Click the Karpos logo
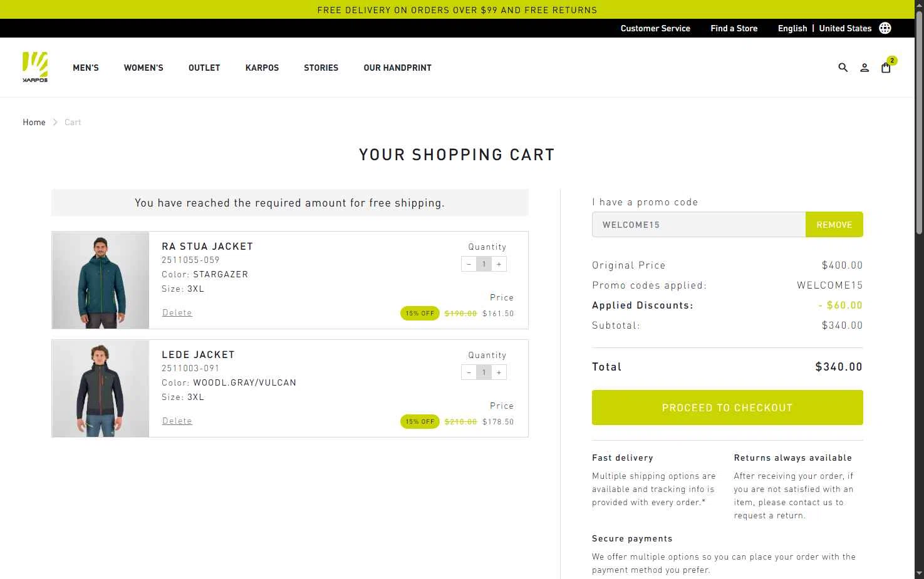924x579 pixels. point(35,67)
